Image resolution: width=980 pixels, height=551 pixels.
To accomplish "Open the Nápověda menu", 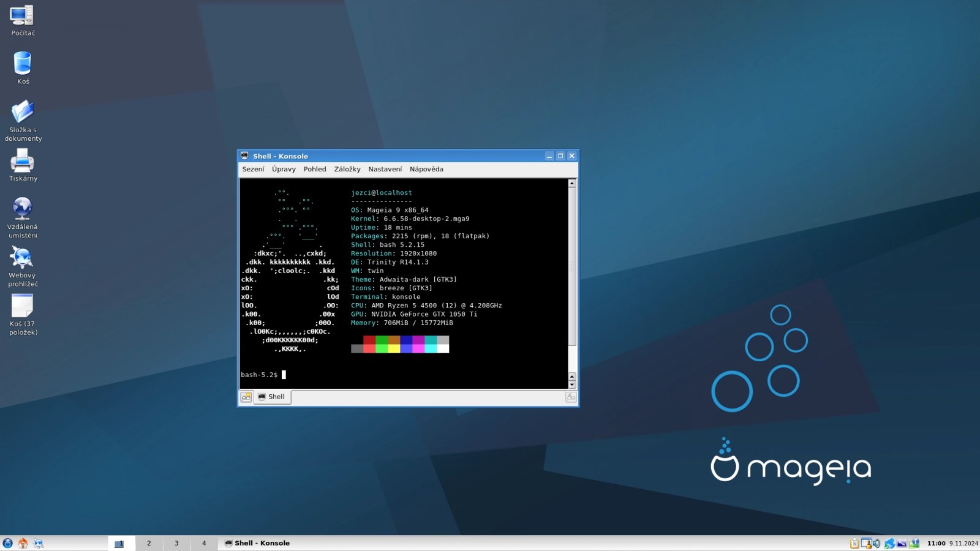I will (x=426, y=169).
